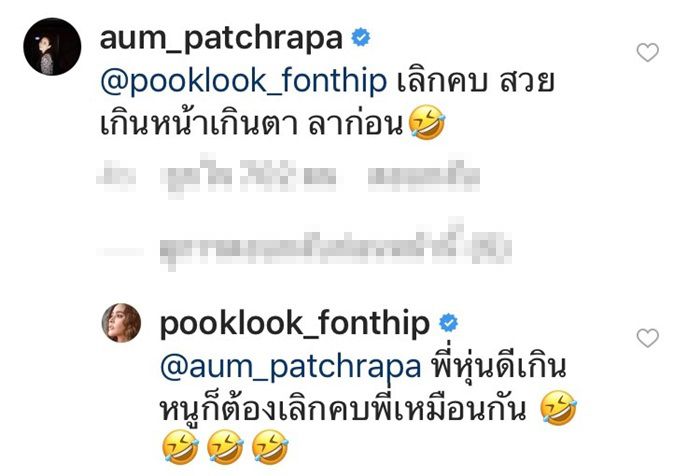
Task: Click middle emoji in final emoji row
Action: click(225, 447)
